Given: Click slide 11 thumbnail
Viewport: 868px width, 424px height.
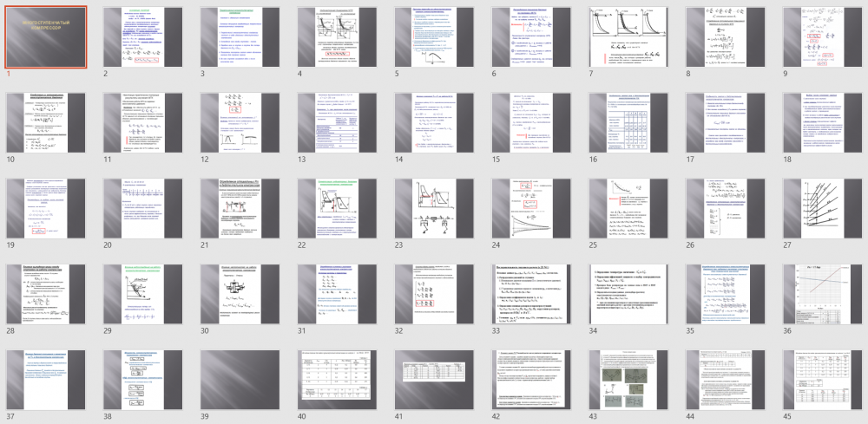Looking at the screenshot, I should point(143,123).
